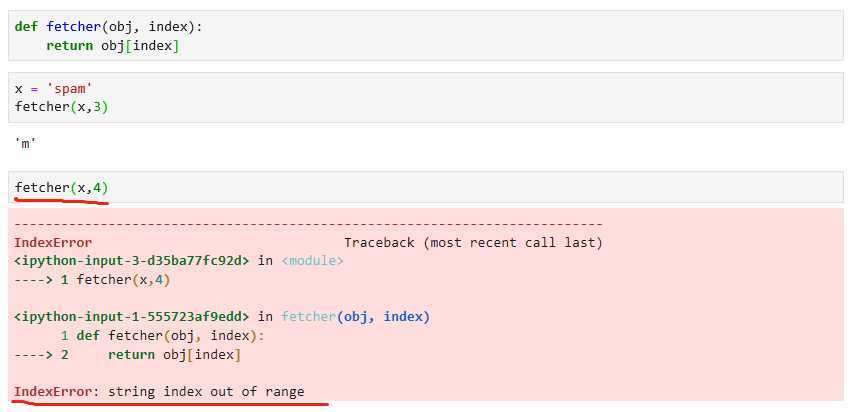Click the red IndexError heading in traceback
Screen dimensions: 855x412
click(53, 243)
